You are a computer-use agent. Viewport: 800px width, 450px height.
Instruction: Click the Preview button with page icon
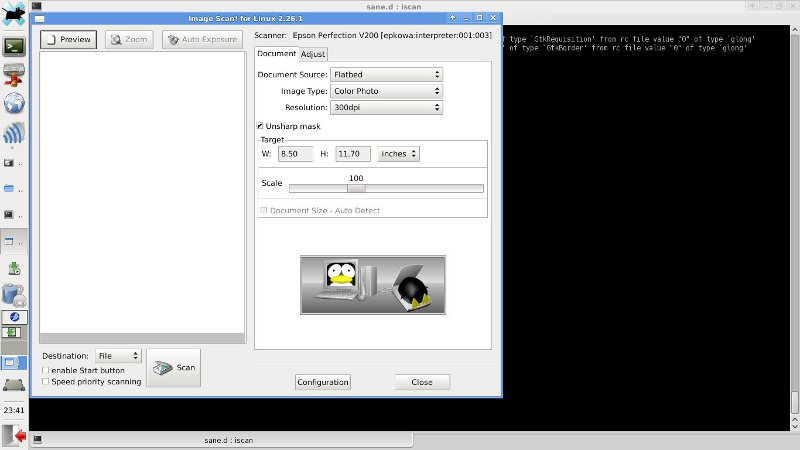coord(68,39)
